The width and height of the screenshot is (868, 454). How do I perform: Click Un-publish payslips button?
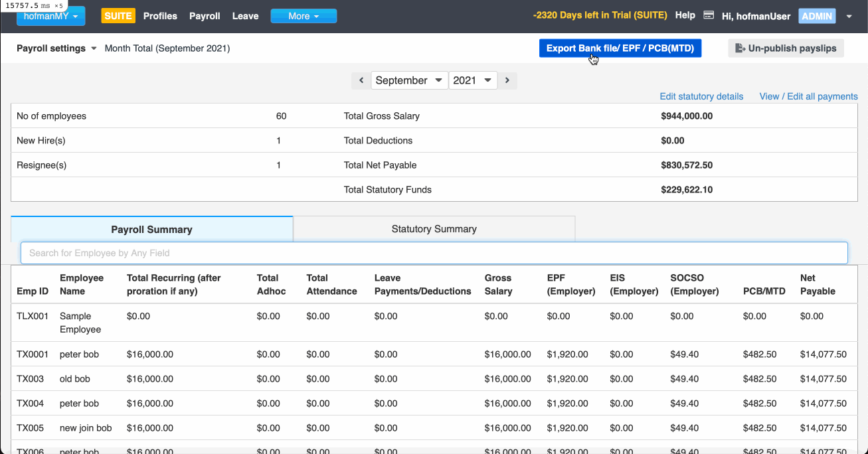tap(786, 48)
